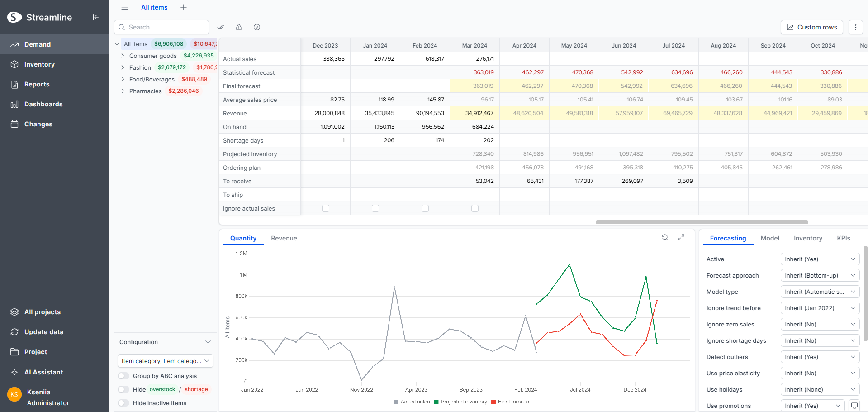This screenshot has height=412, width=868.
Task: Click the double checkmark icon in the toolbar
Action: [x=221, y=27]
